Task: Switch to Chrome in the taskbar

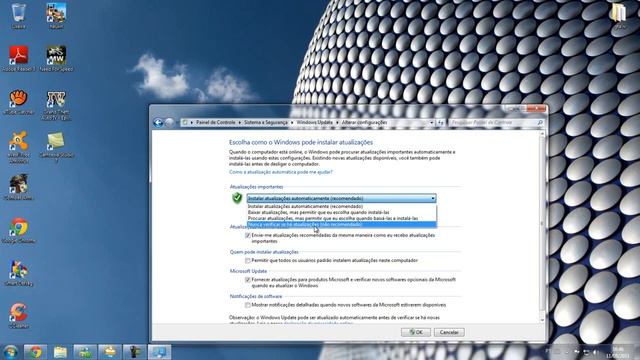Action: pos(35,352)
